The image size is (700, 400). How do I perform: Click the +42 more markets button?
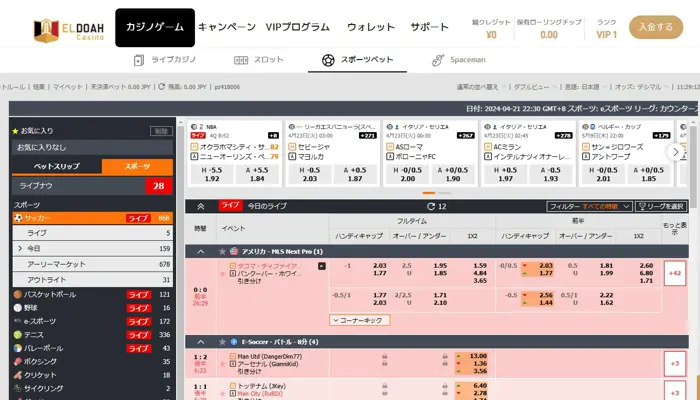[x=674, y=272]
